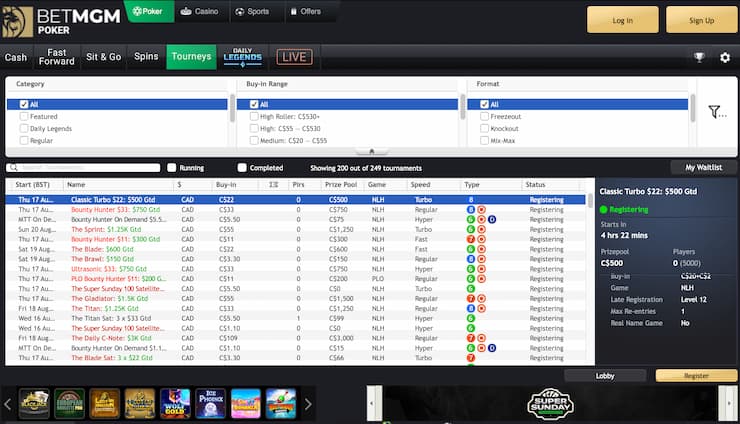Check the Knockout format filter
This screenshot has width=740, height=424.
(x=484, y=128)
